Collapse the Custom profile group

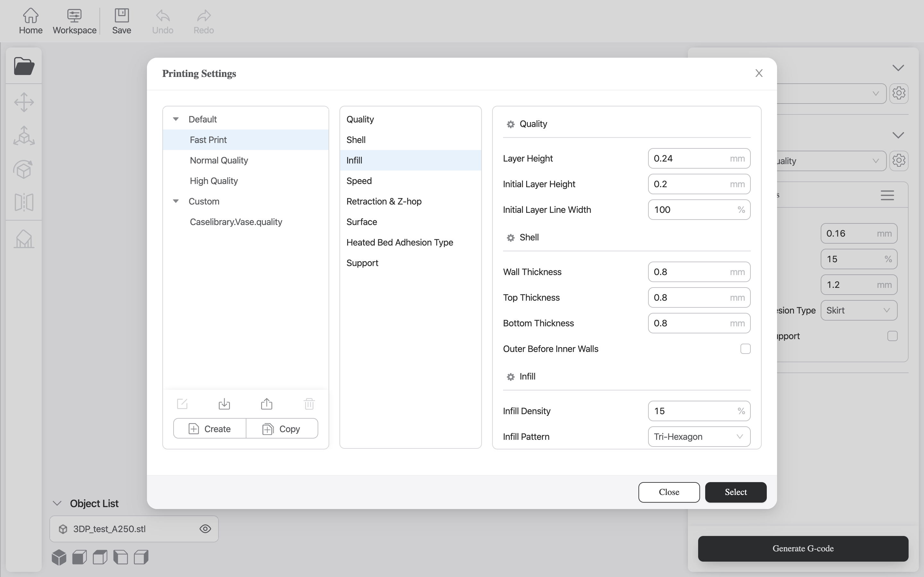click(176, 201)
